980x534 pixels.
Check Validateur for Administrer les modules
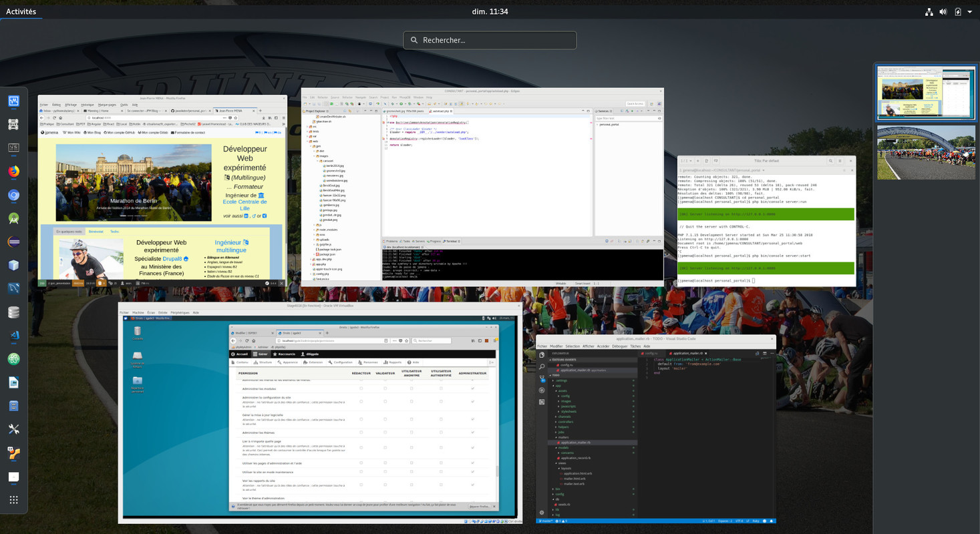tap(385, 388)
